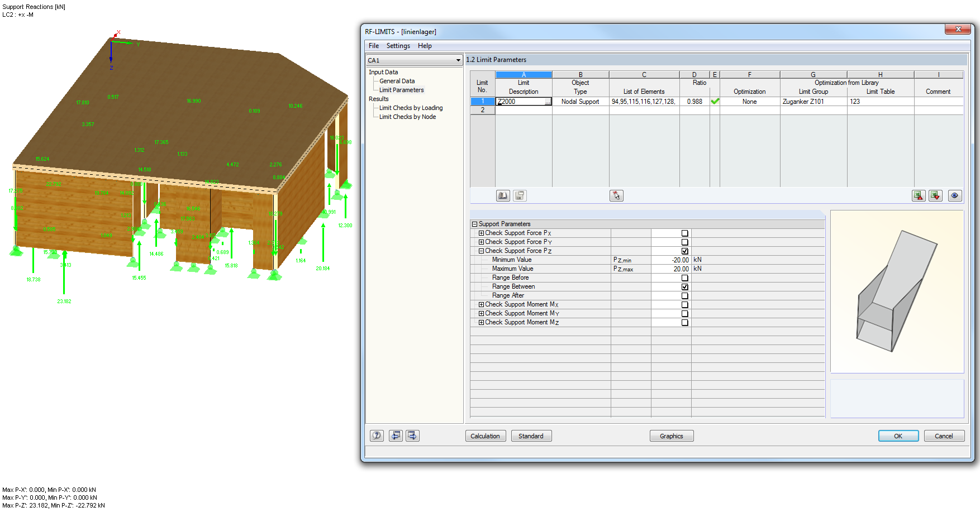Click the Calculation button
980x512 pixels.
485,436
